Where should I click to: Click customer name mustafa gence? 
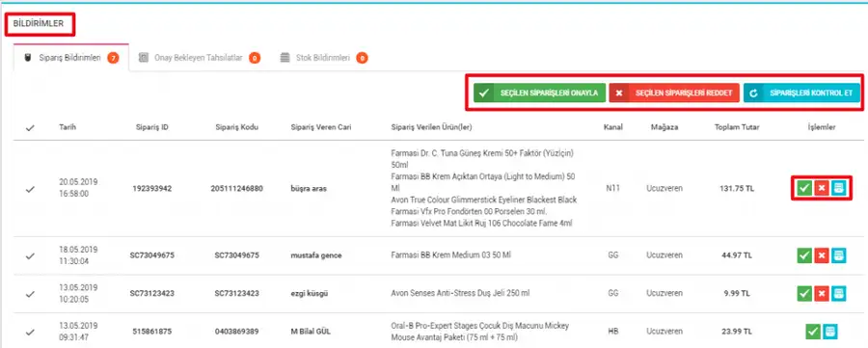click(316, 255)
